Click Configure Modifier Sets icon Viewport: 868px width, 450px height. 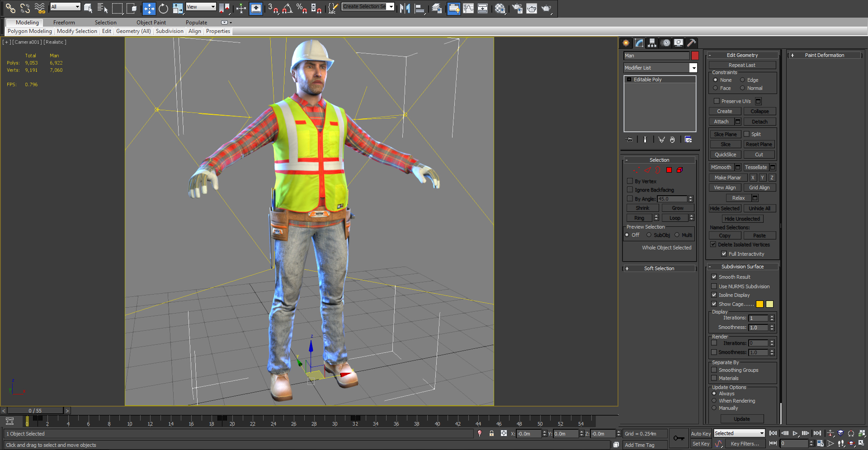click(x=688, y=140)
